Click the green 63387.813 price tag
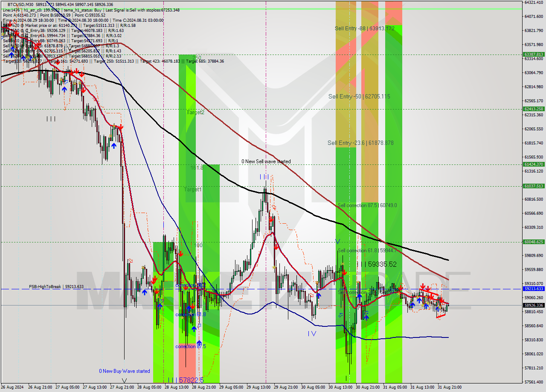Image resolution: width=546 pixels, height=392 pixels. click(x=533, y=54)
